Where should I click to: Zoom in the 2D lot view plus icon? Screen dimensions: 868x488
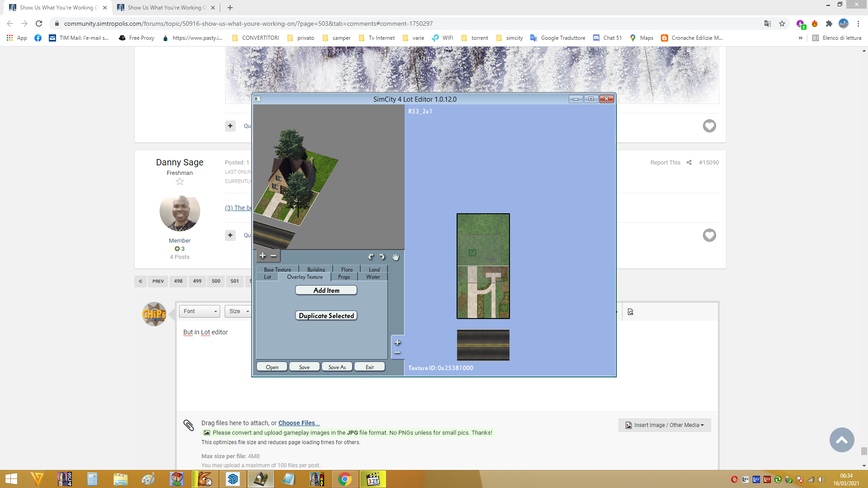pyautogui.click(x=397, y=343)
